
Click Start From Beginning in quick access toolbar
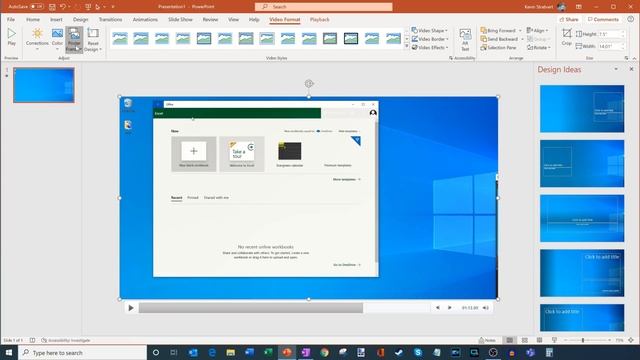click(x=88, y=7)
